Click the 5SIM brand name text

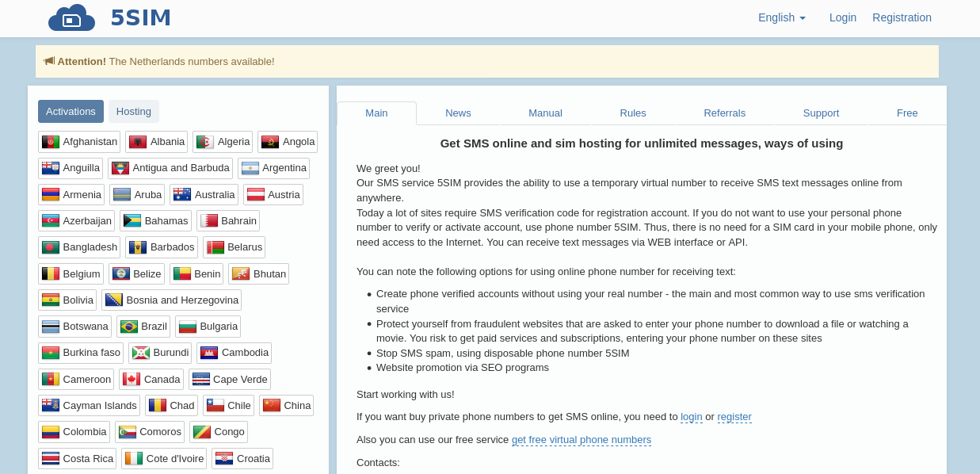[141, 17]
